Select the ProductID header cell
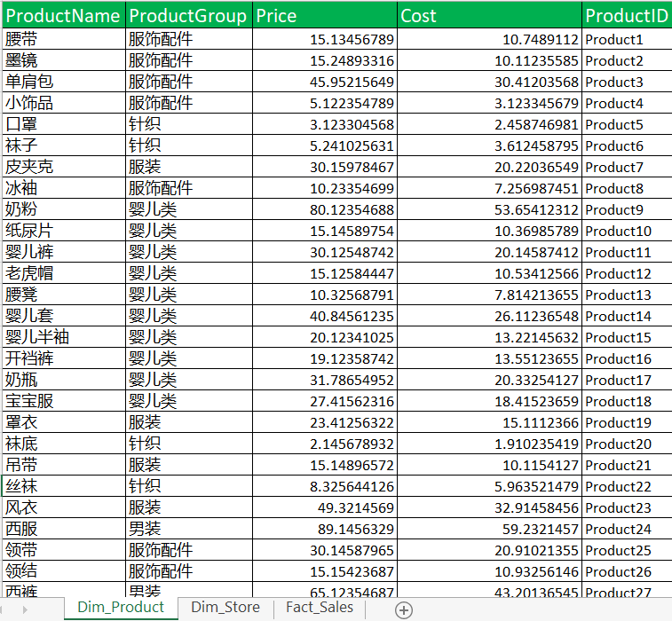The width and height of the screenshot is (672, 621). (627, 15)
